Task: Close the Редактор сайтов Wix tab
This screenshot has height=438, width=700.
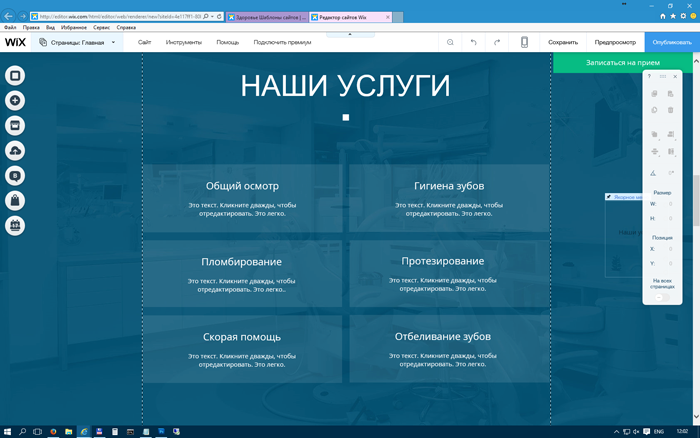Action: 388,17
